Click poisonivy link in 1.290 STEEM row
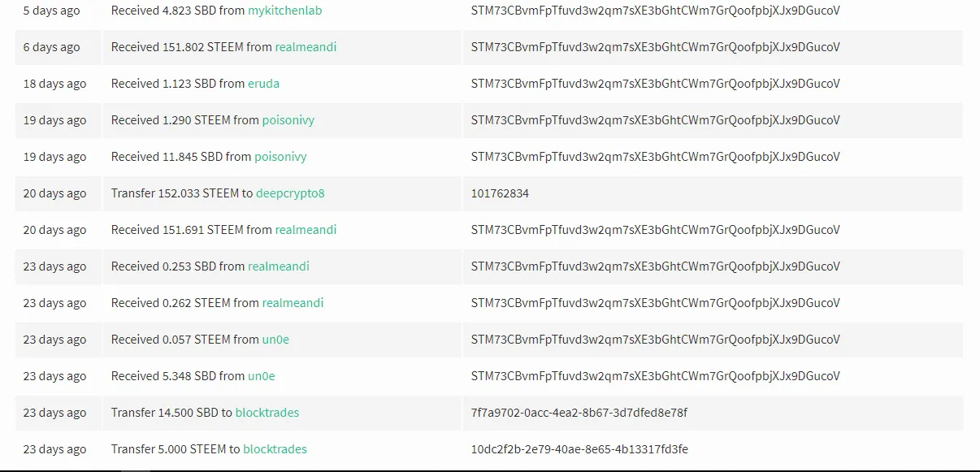 (288, 120)
